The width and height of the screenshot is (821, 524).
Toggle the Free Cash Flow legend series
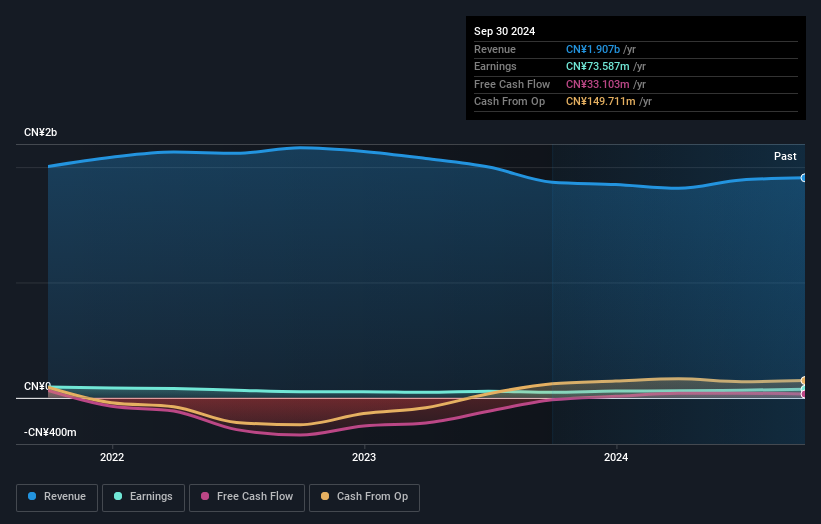pyautogui.click(x=247, y=497)
